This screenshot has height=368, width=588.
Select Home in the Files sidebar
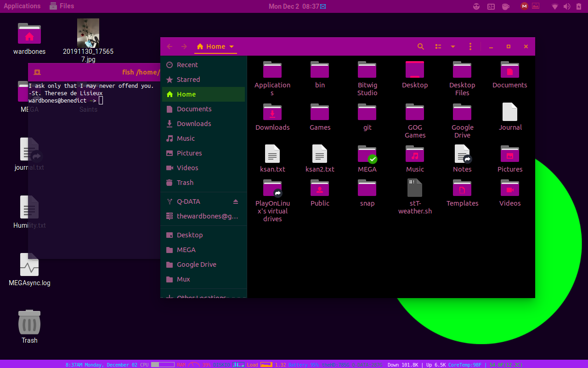[x=204, y=94]
